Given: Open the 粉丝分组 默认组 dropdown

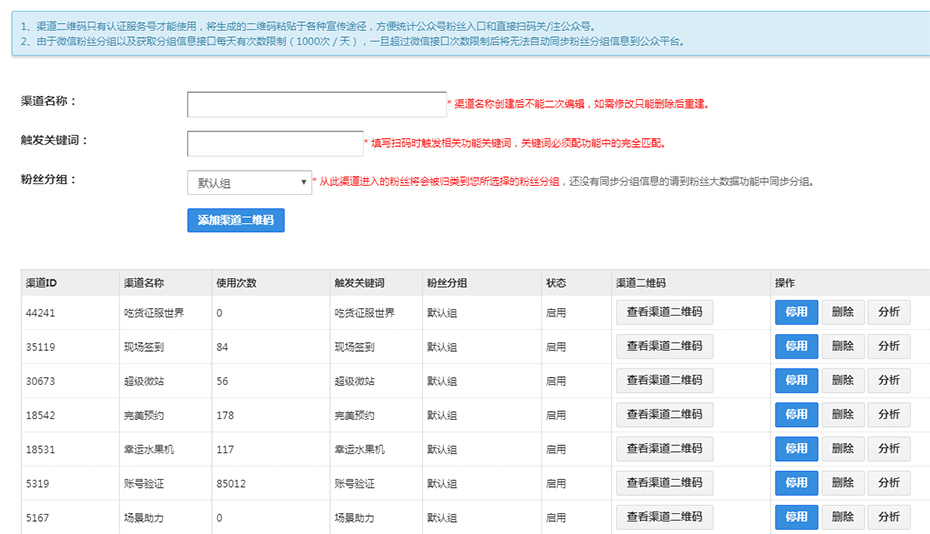Looking at the screenshot, I should (249, 183).
